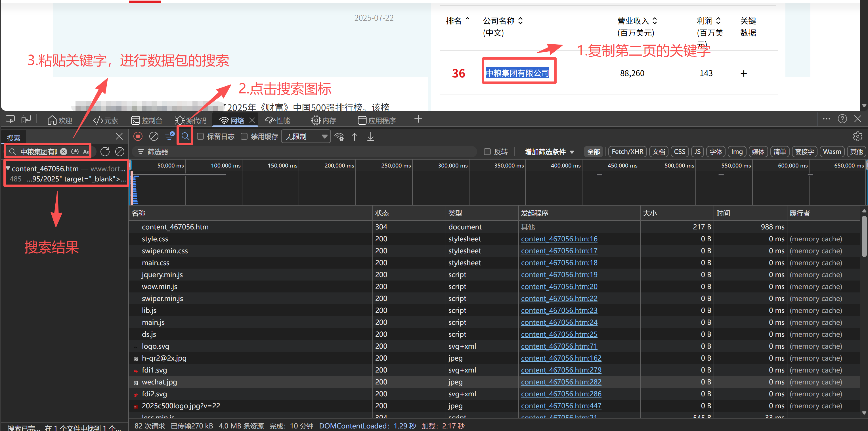This screenshot has width=868, height=431.
Task: Toggle the inspect element picker
Action: [x=10, y=119]
